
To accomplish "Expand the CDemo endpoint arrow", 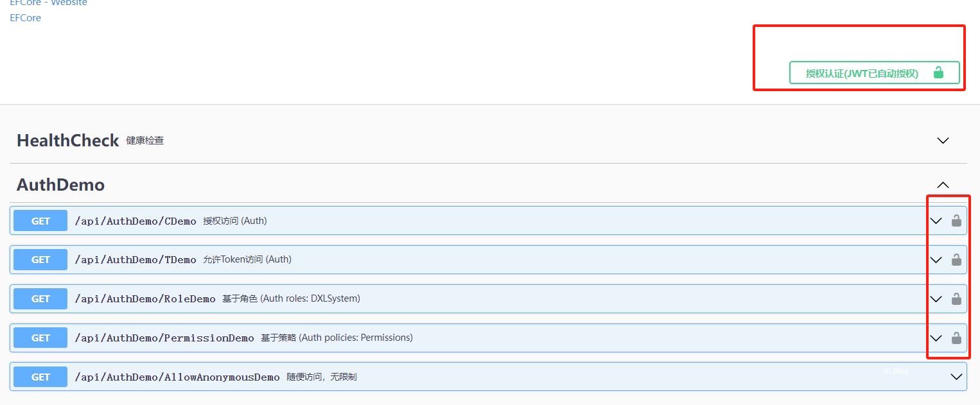I will coord(936,221).
